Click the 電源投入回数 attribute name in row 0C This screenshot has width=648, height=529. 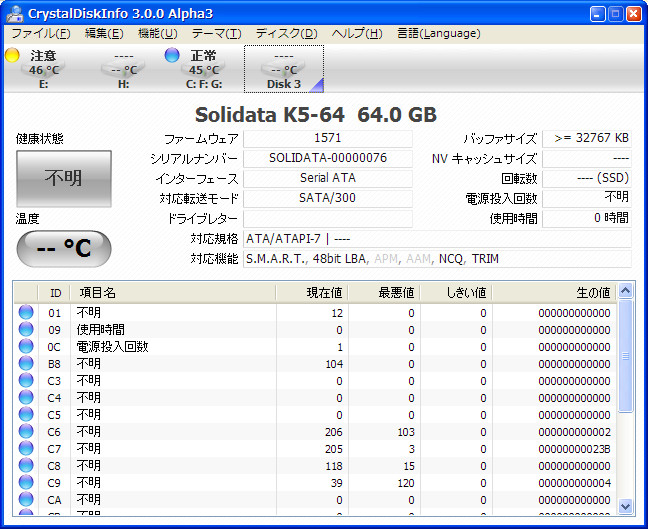coord(112,346)
